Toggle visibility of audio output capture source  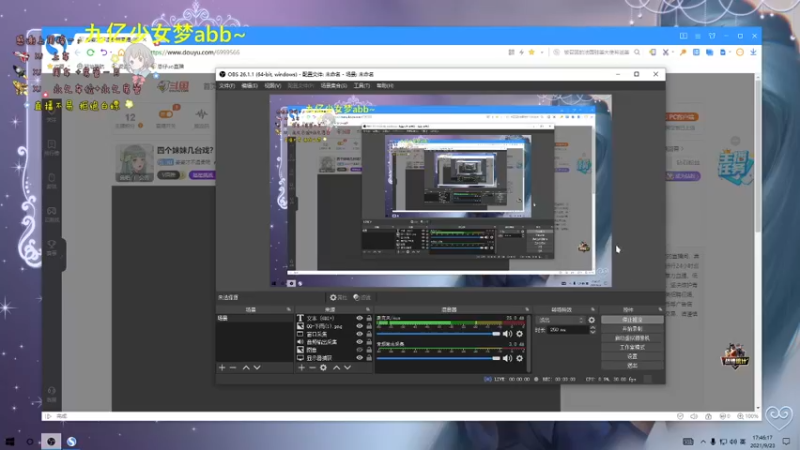pyautogui.click(x=359, y=342)
